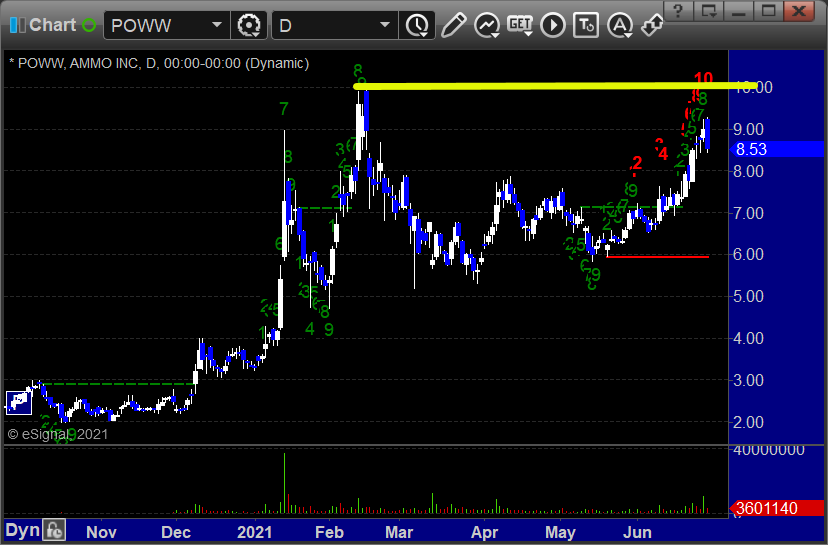The image size is (828, 545).
Task: Click the 2.00 price axis label
Action: pyautogui.click(x=748, y=422)
